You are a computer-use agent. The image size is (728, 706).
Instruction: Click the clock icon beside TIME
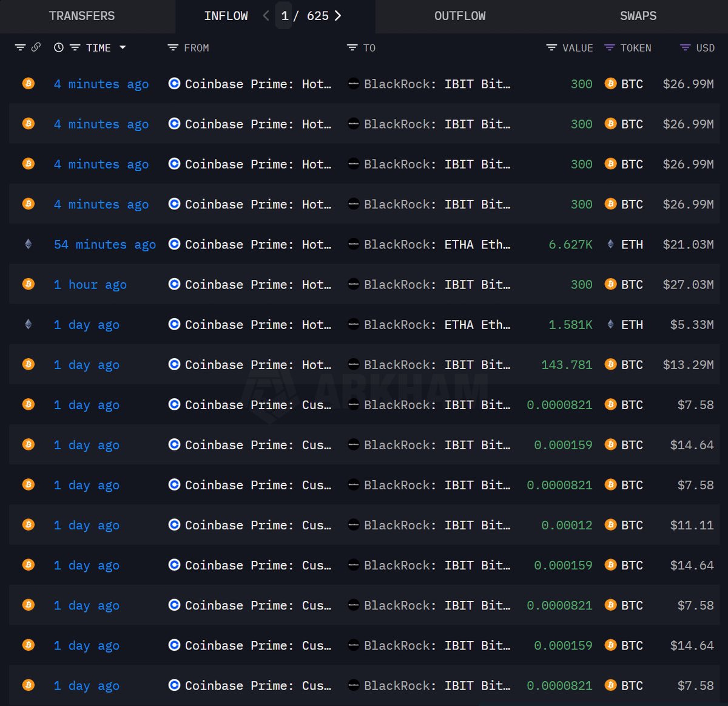[59, 47]
